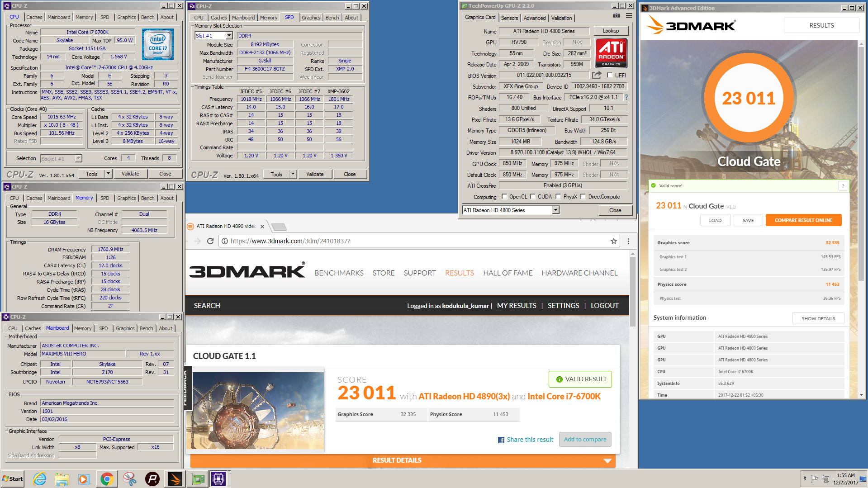Screen dimensions: 868x488
Task: Click the Bus Interface question mark icon
Action: (626, 97)
